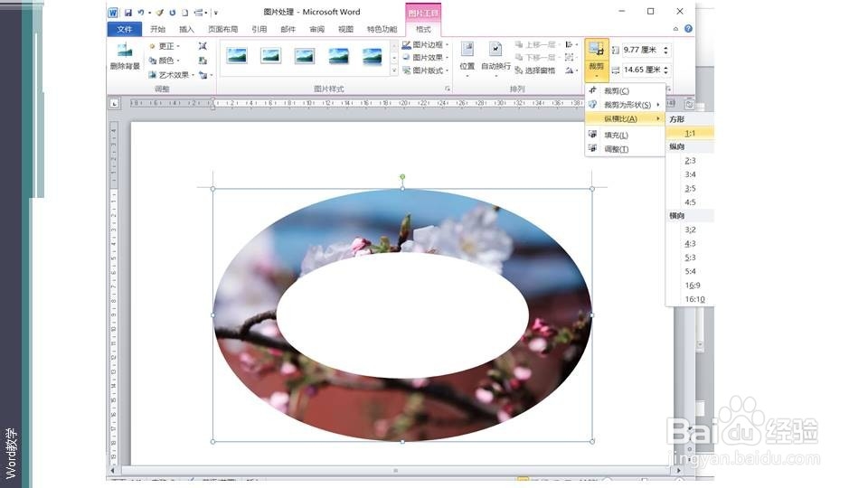This screenshot has width=868, height=488.
Task: Click the Redo icon in quick access toolbar
Action: 172,12
